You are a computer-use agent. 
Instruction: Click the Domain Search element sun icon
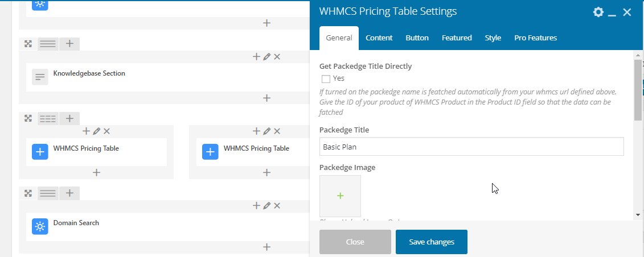(40, 226)
